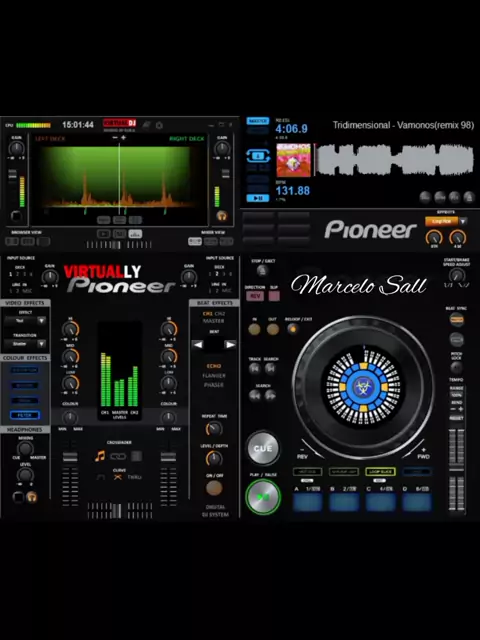This screenshot has width=480, height=640.
Task: Click the Pitch Lock button
Action: click(x=456, y=367)
